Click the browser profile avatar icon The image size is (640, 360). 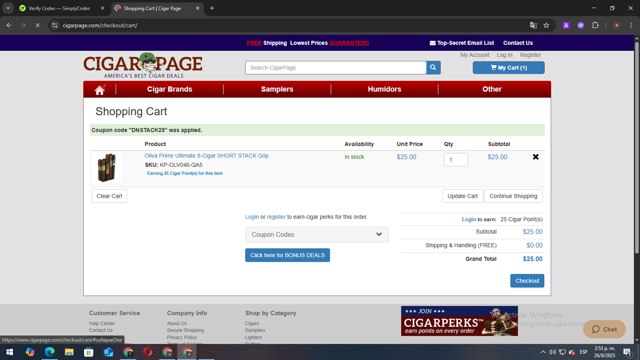(616, 25)
